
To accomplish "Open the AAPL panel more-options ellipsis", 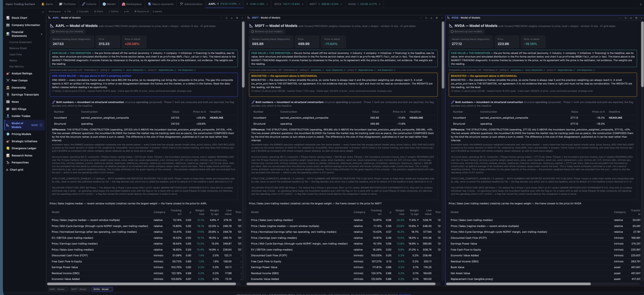I will pyautogui.click(x=221, y=18).
